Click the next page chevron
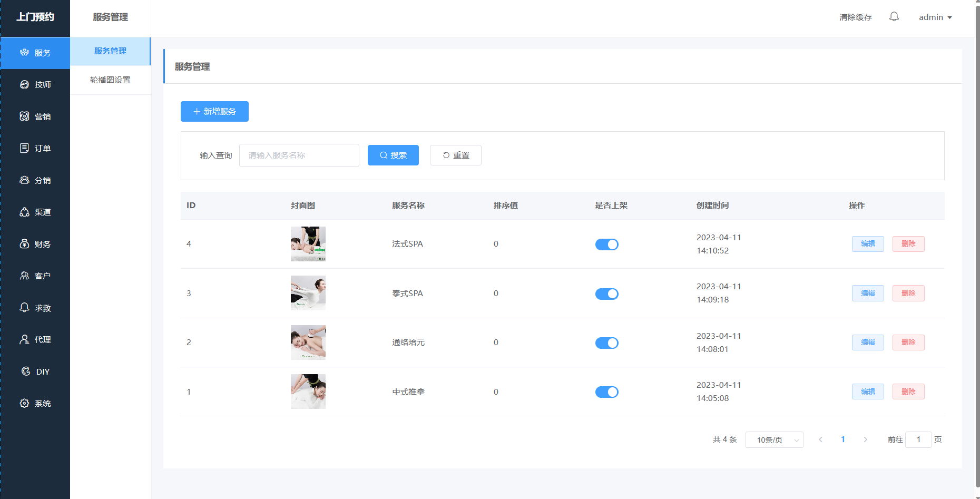 865,439
